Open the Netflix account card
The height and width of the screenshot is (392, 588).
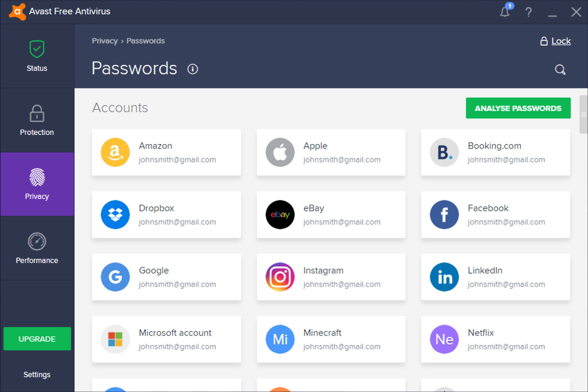point(495,339)
